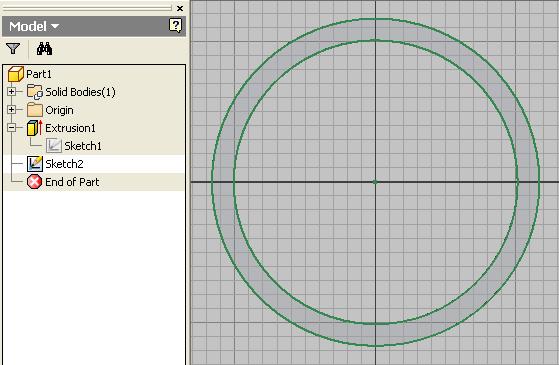Click the browser help question mark icon
Screen dimensions: 559x365
(x=175, y=26)
